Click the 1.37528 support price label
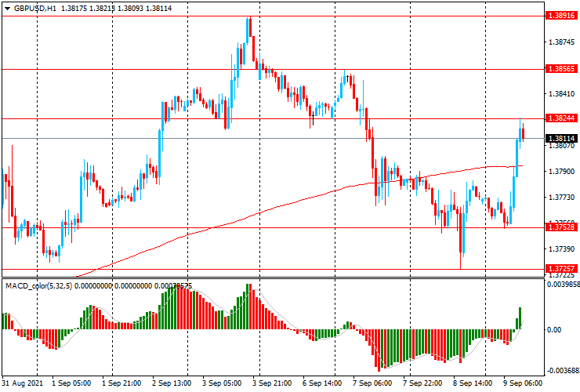Image resolution: width=580 pixels, height=392 pixels. coord(561,227)
